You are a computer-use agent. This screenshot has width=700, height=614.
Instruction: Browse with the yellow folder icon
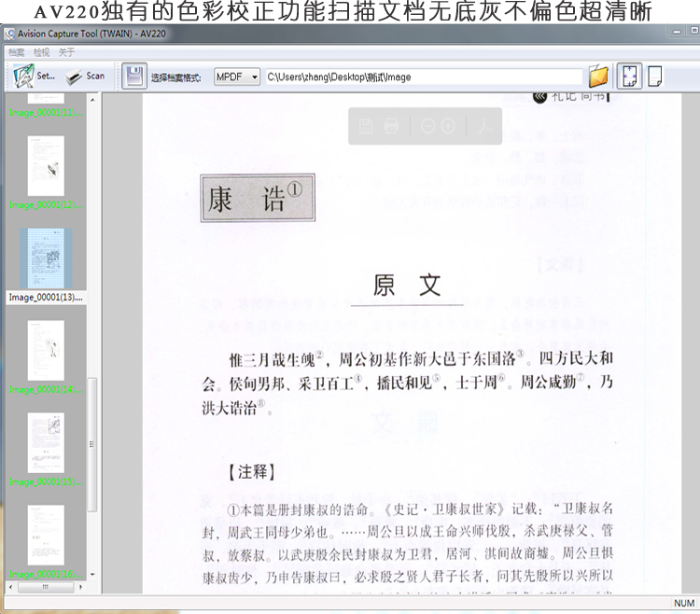(598, 77)
